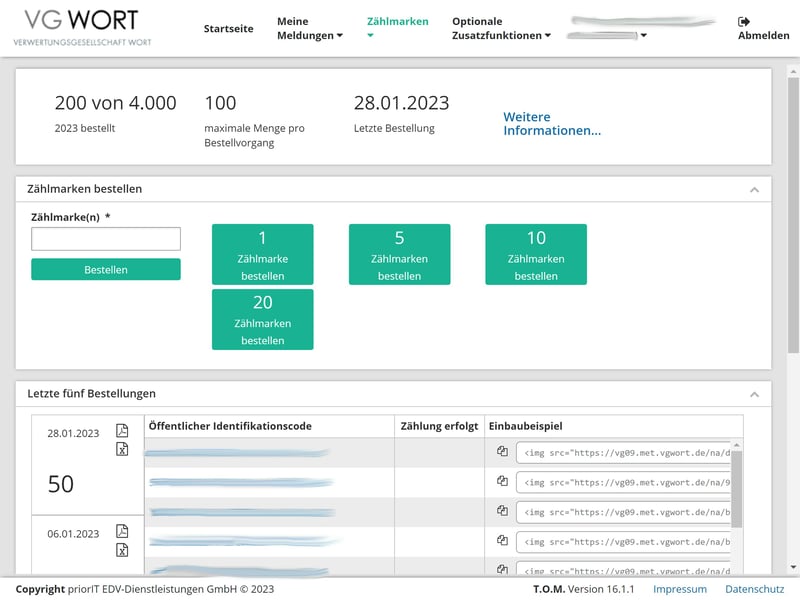Expand the Optionale Zusatzfunktionen menu
Screen dimensions: 800x600
click(501, 28)
